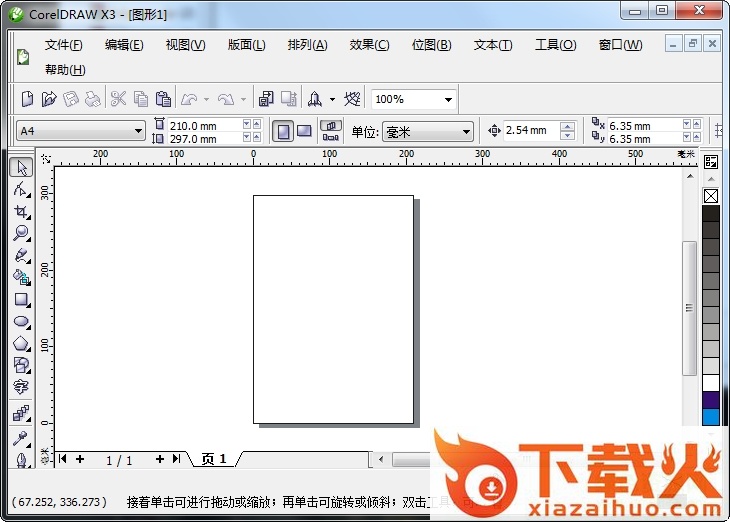
Task: Click the Open file icon
Action: click(49, 99)
